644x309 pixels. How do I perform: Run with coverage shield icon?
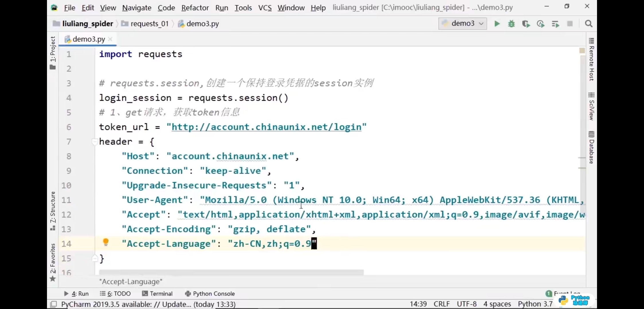coord(526,24)
